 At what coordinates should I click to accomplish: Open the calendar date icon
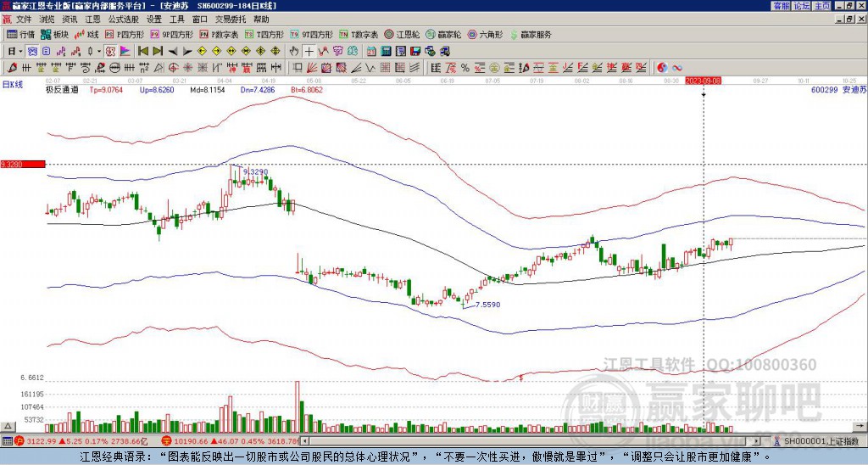(371, 52)
